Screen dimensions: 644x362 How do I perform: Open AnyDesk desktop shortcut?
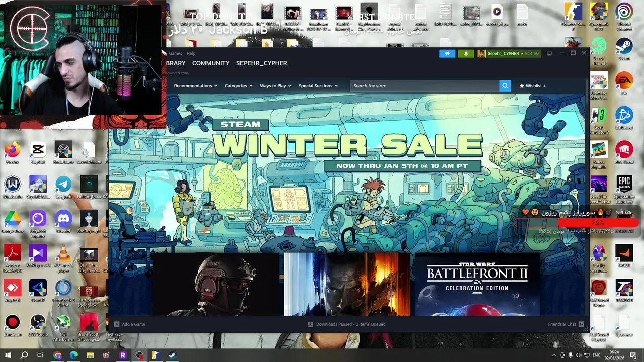(13, 291)
